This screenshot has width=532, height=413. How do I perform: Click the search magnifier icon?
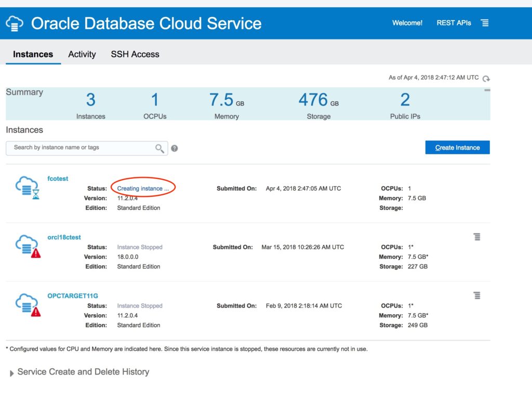pos(159,148)
